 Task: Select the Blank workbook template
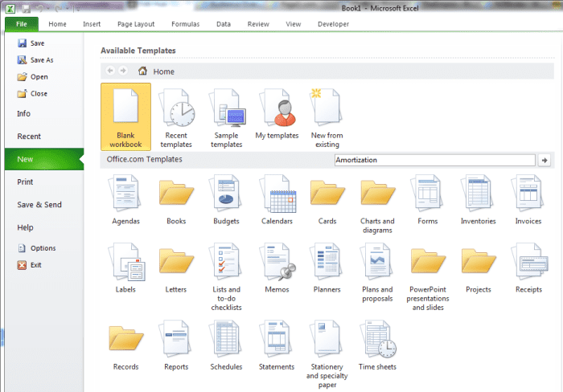coord(125,116)
